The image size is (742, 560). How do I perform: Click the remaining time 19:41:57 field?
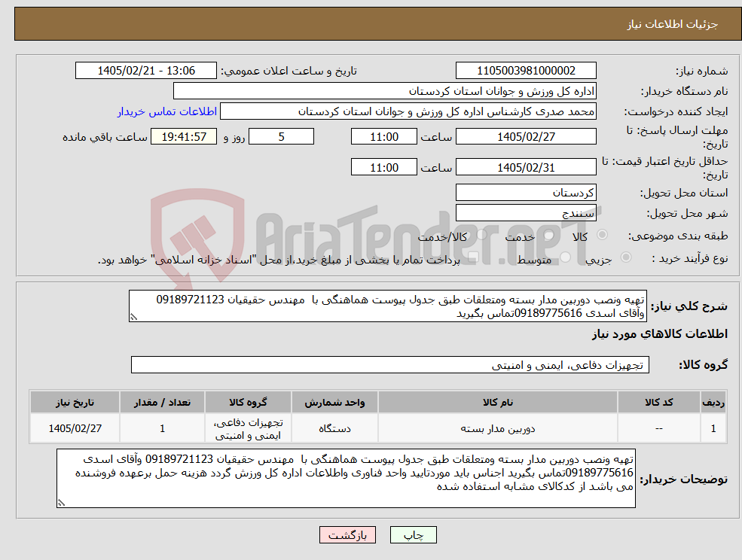pos(184,137)
